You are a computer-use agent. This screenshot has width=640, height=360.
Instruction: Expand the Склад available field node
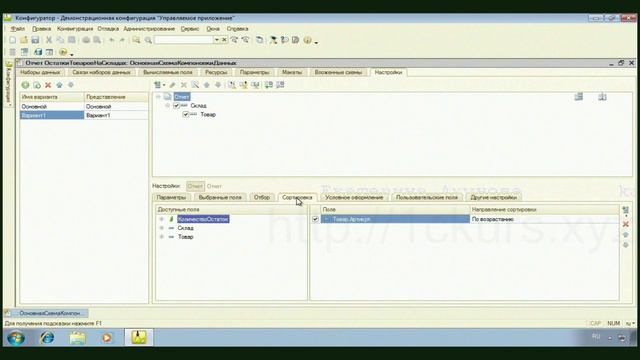click(x=162, y=228)
